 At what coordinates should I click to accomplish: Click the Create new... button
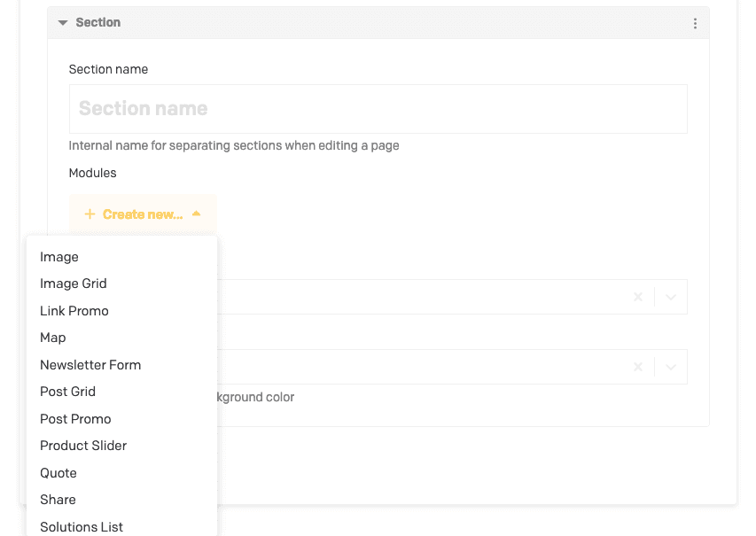pyautogui.click(x=143, y=214)
